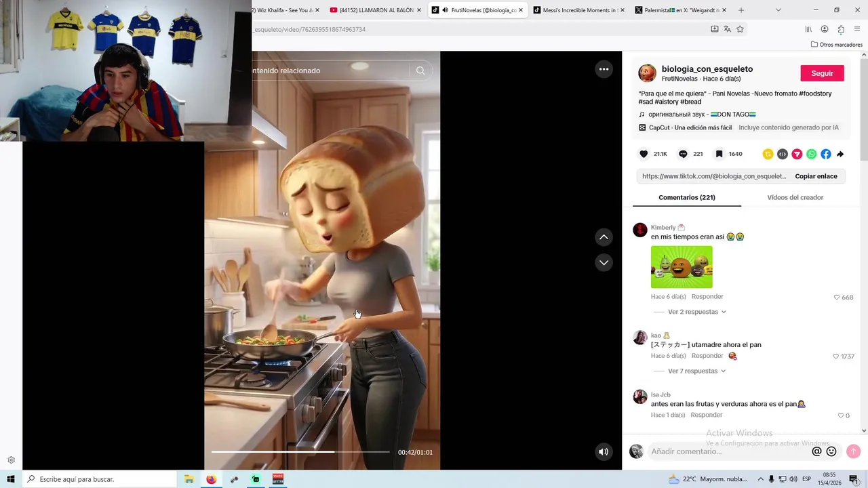This screenshot has height=488, width=868.
Task: Open Kimberly's profile name
Action: point(663,228)
